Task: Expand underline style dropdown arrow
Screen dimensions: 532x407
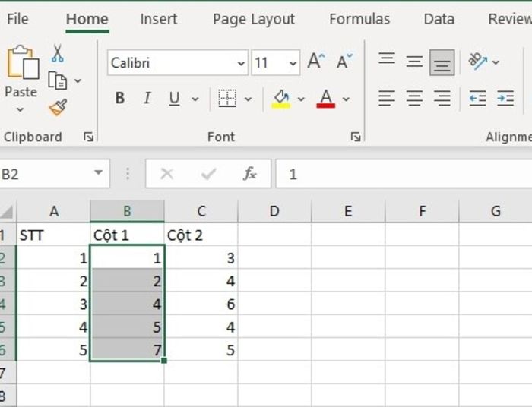Action: pos(195,99)
